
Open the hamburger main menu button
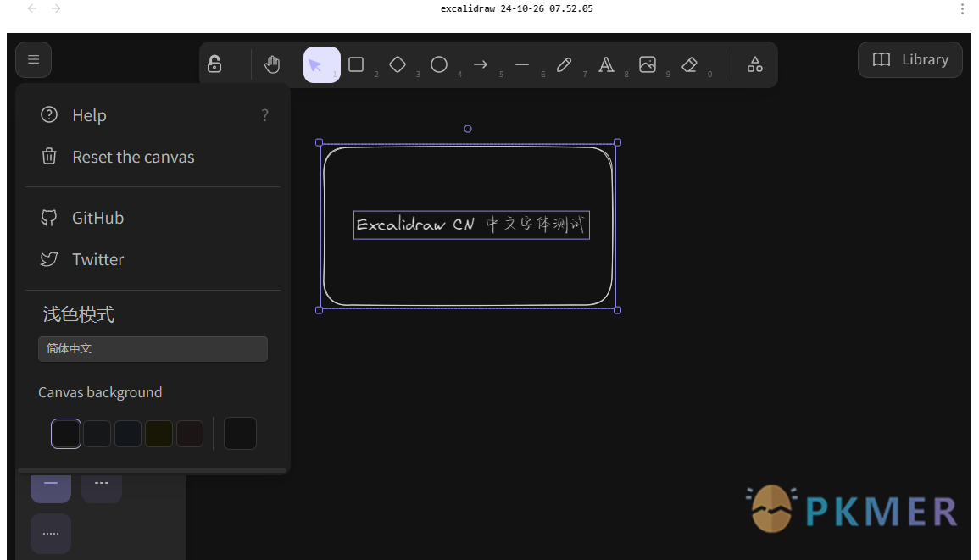[x=34, y=59]
